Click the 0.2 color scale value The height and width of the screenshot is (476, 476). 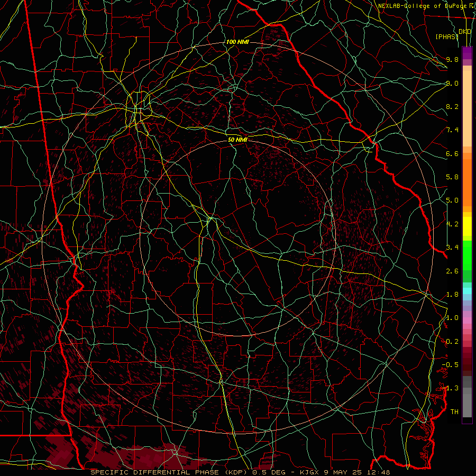click(x=452, y=342)
